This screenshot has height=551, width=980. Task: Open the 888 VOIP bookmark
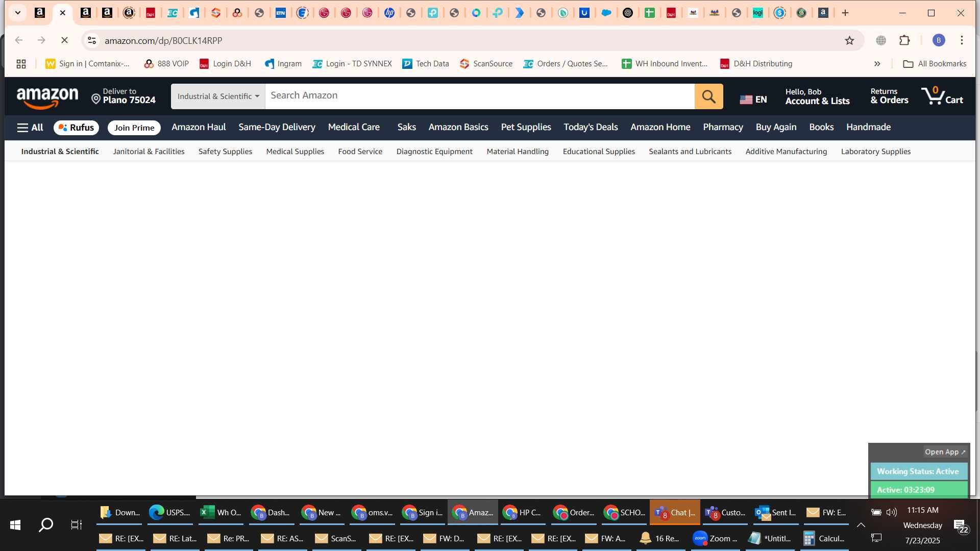[x=166, y=64]
